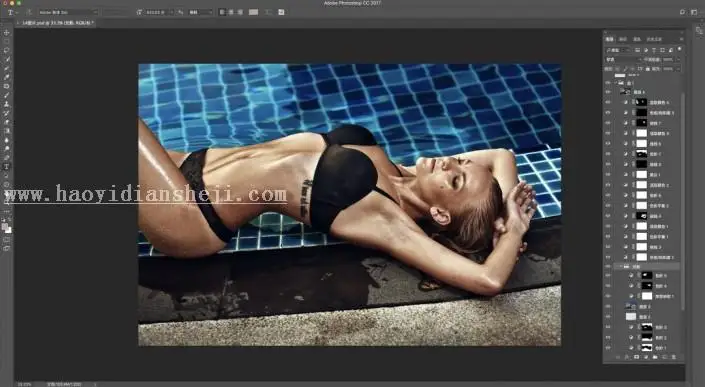Toggle visibility of the highlighted layer group

click(608, 267)
